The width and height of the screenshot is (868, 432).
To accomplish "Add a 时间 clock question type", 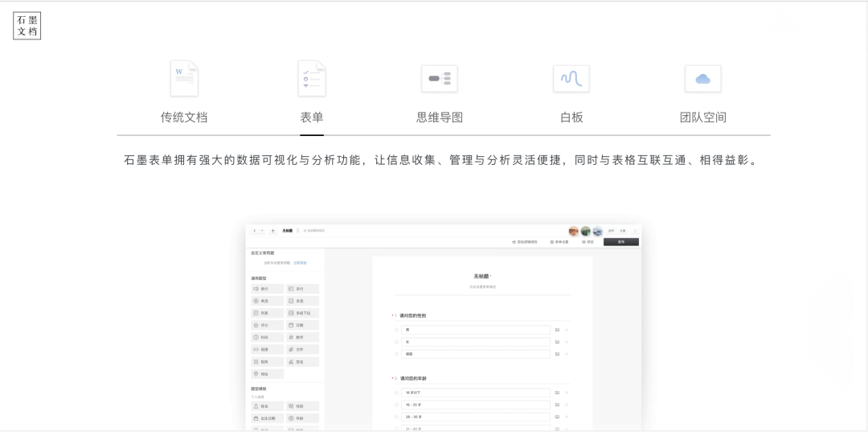I will [x=268, y=337].
